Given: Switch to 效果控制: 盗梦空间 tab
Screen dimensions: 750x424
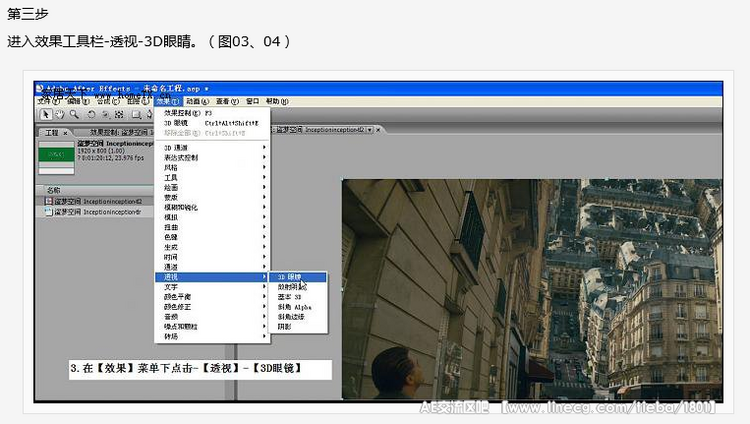Looking at the screenshot, I should pyautogui.click(x=120, y=132).
